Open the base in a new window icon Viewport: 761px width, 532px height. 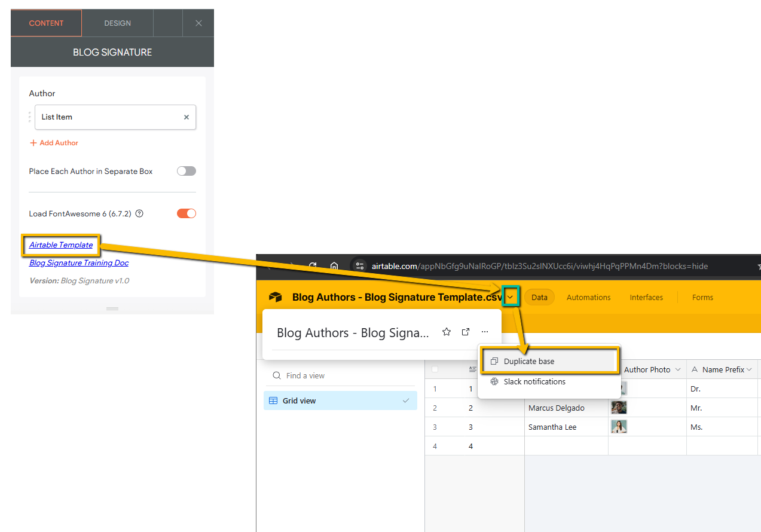coord(466,332)
